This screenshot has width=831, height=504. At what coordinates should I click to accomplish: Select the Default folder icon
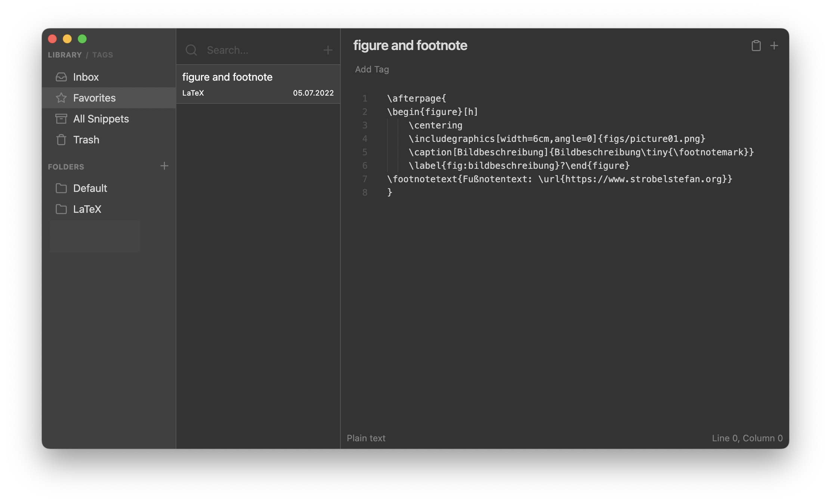62,189
